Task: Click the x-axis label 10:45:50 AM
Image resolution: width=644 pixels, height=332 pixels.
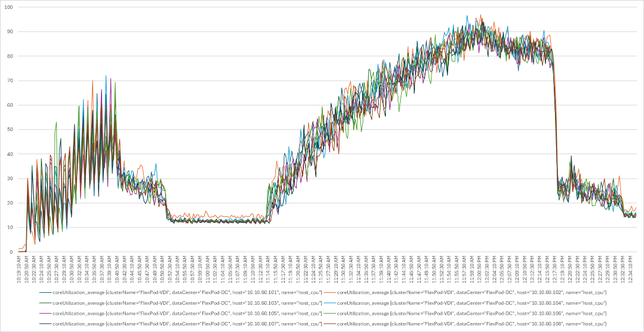Action: click(139, 269)
